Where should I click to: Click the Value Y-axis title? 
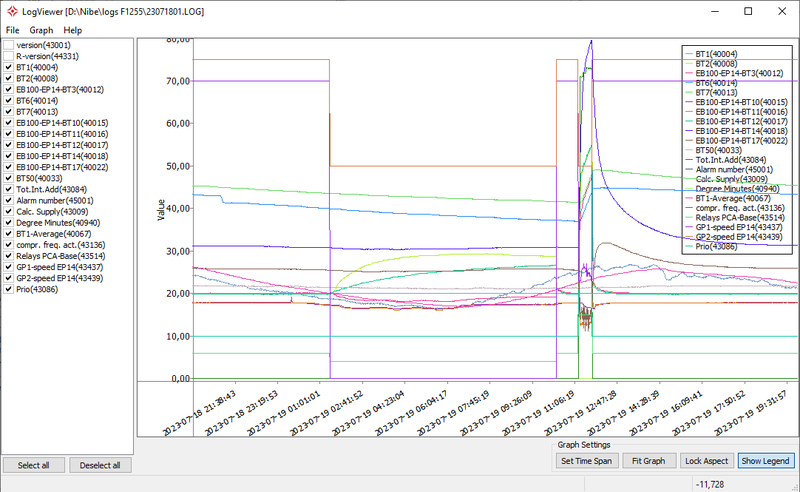(161, 209)
